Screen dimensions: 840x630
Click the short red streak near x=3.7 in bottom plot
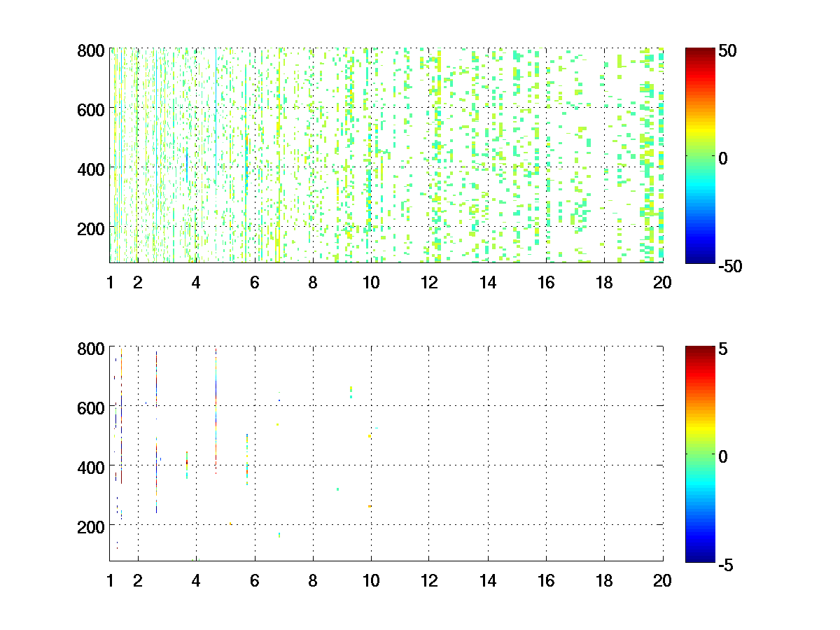click(x=187, y=464)
